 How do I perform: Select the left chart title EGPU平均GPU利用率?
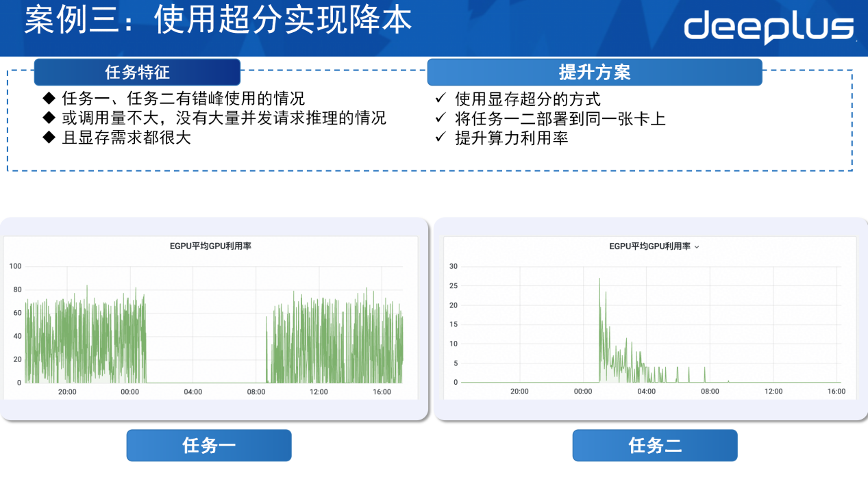210,246
